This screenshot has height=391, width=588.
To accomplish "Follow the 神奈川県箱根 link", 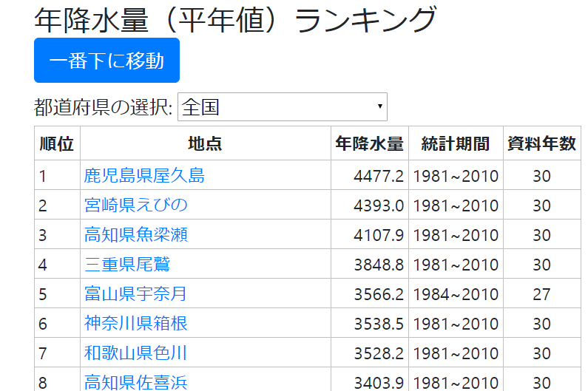I will coord(135,324).
